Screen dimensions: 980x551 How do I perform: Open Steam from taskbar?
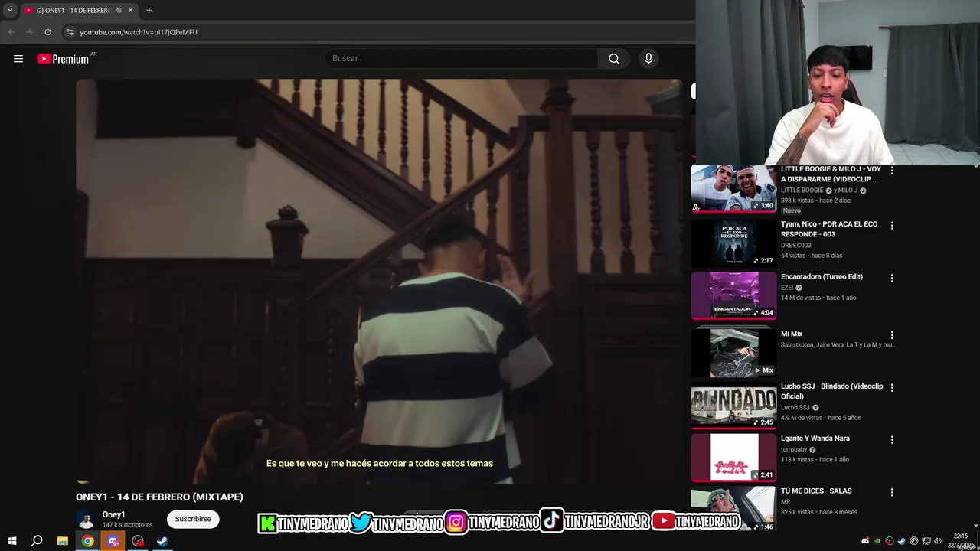tap(162, 541)
